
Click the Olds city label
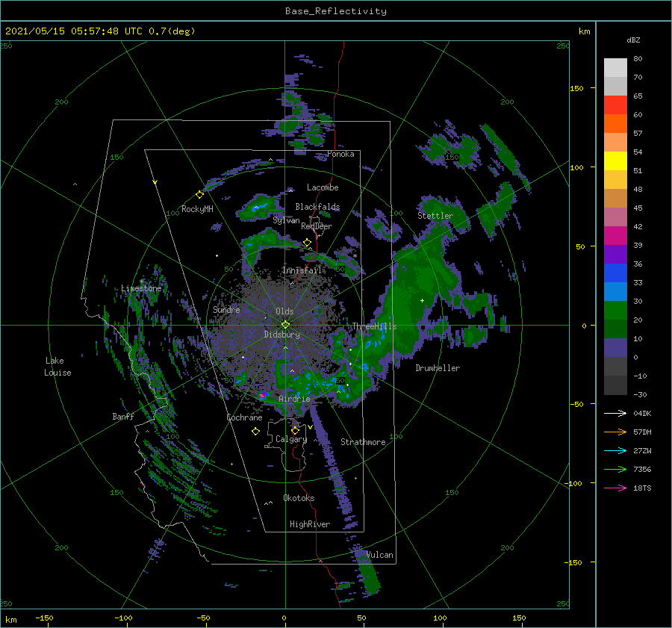(284, 311)
